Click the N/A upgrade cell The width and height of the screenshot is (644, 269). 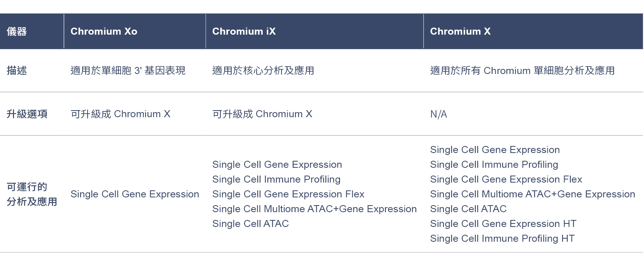pyautogui.click(x=438, y=114)
